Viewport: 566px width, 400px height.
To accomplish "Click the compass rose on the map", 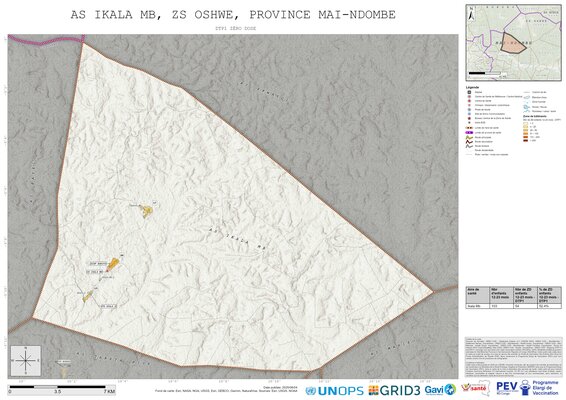I will (26, 360).
